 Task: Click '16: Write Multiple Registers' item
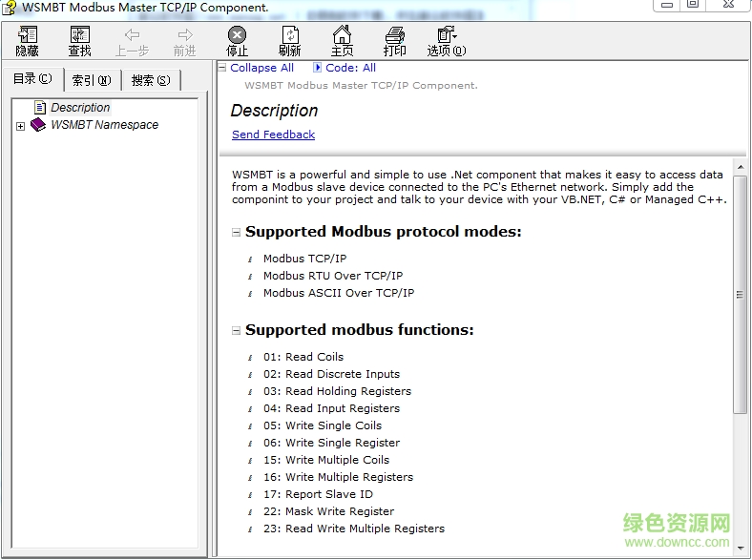pyautogui.click(x=338, y=477)
